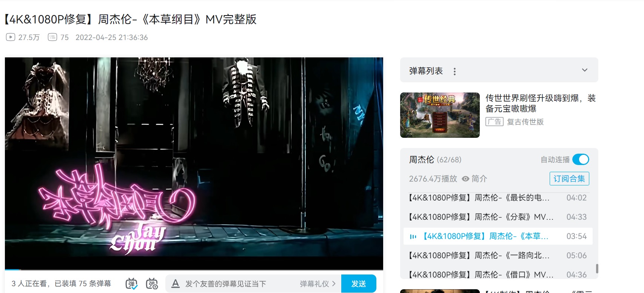The height and width of the screenshot is (293, 644).
Task: Play the 《分裂》 MV playlist entry
Action: click(498, 217)
